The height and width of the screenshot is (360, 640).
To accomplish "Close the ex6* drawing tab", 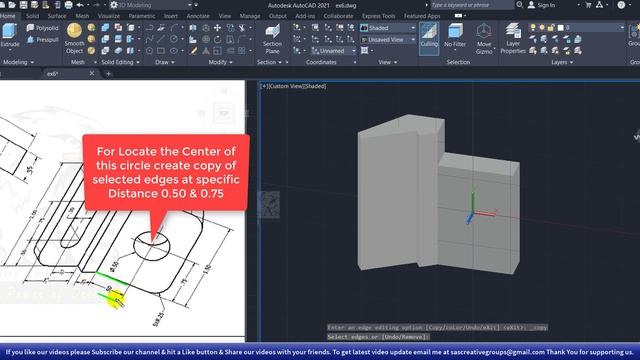I will pos(92,73).
